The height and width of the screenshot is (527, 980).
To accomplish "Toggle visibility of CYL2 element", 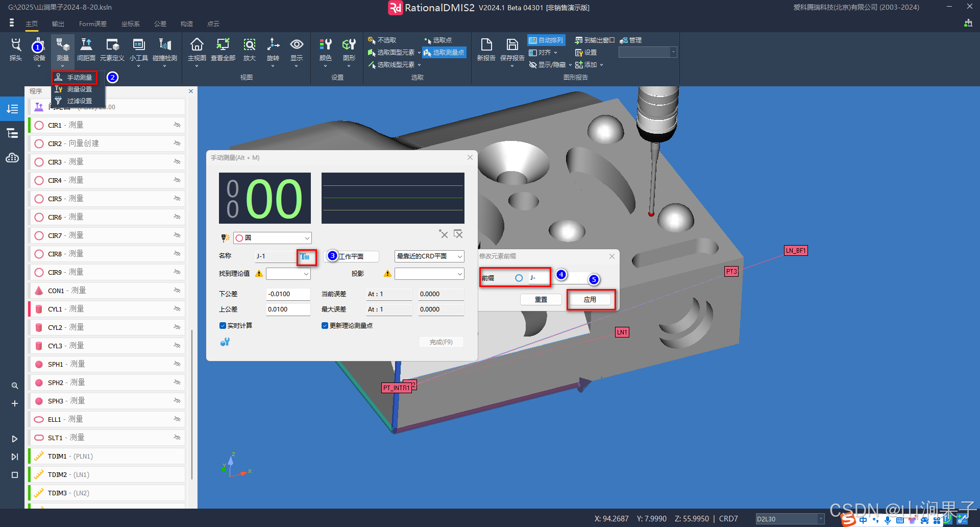I will point(177,327).
